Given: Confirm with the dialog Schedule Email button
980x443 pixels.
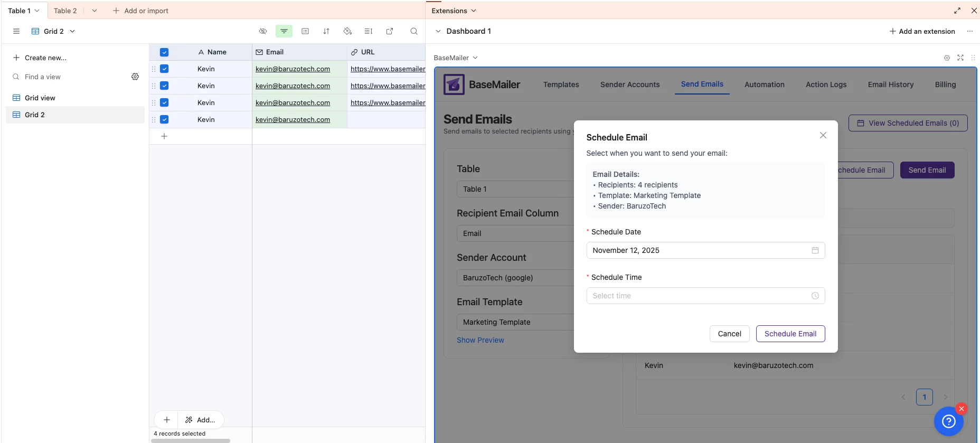Looking at the screenshot, I should coord(790,334).
